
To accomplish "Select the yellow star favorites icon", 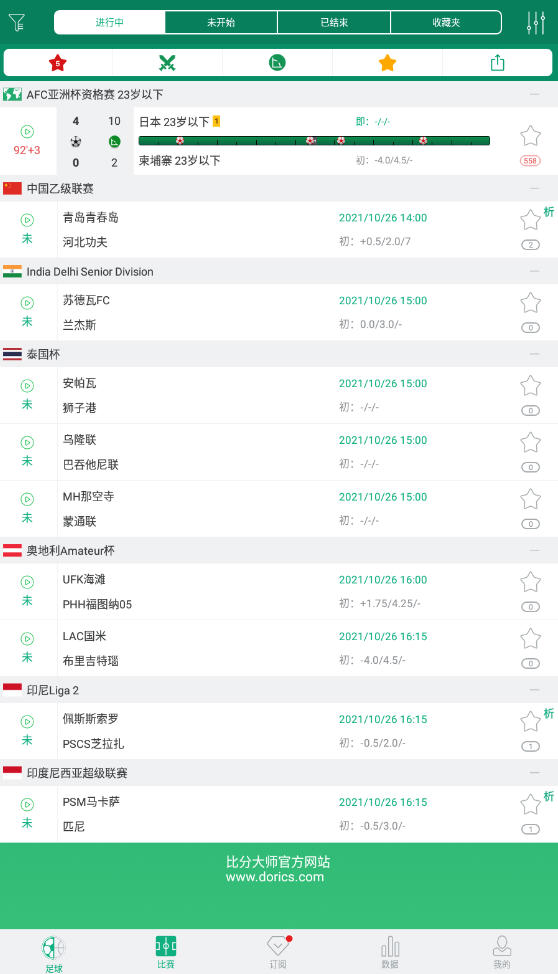I will pos(387,63).
